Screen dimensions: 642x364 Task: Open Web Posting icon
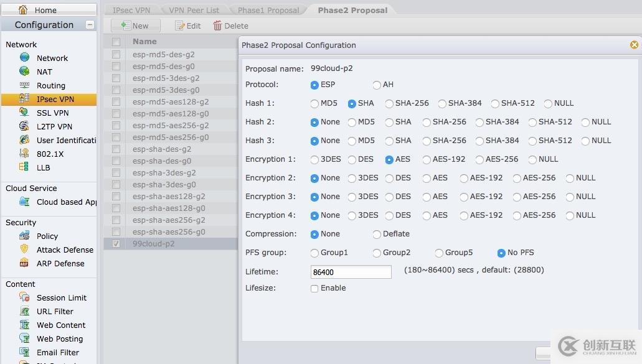pyautogui.click(x=24, y=338)
